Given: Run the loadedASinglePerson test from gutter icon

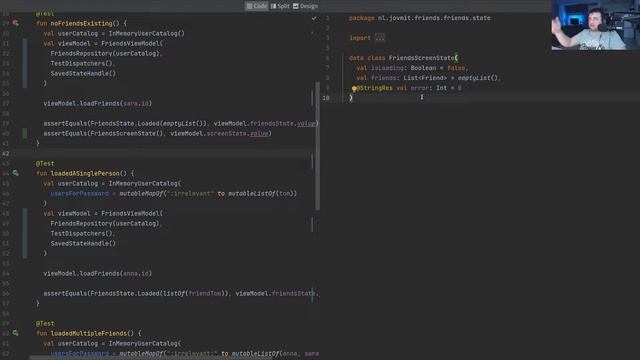Looking at the screenshot, I should (16, 173).
